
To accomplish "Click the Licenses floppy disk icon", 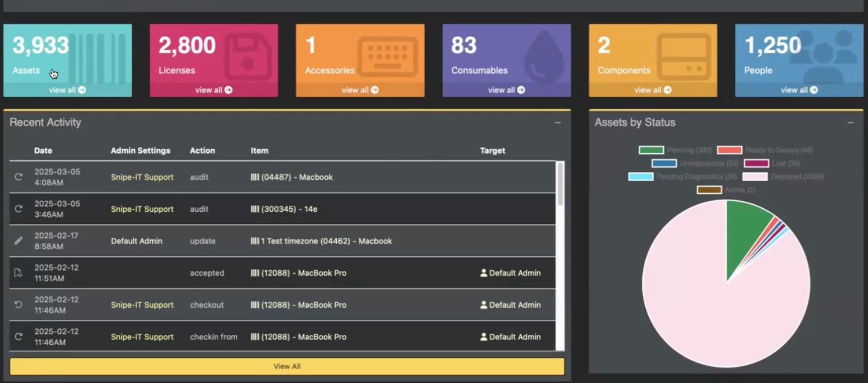I will pyautogui.click(x=248, y=57).
